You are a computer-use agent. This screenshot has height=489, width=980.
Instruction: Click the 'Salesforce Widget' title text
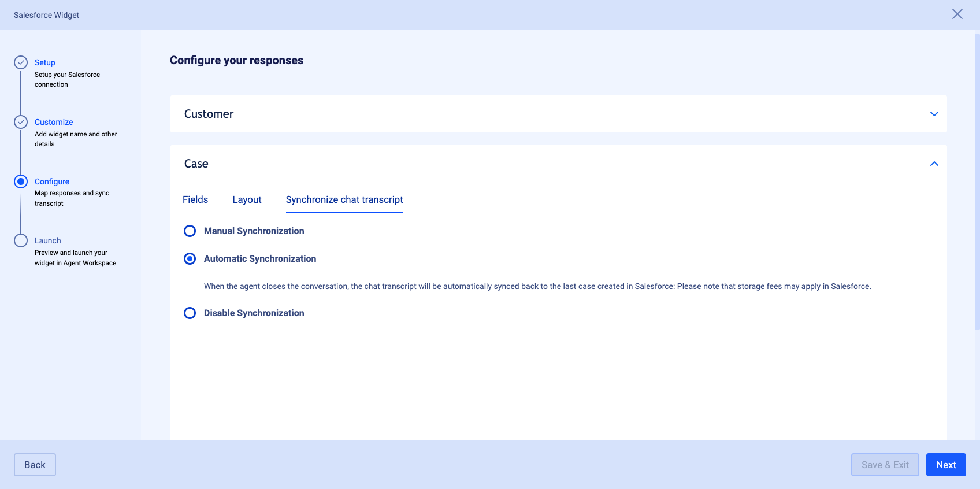[46, 15]
